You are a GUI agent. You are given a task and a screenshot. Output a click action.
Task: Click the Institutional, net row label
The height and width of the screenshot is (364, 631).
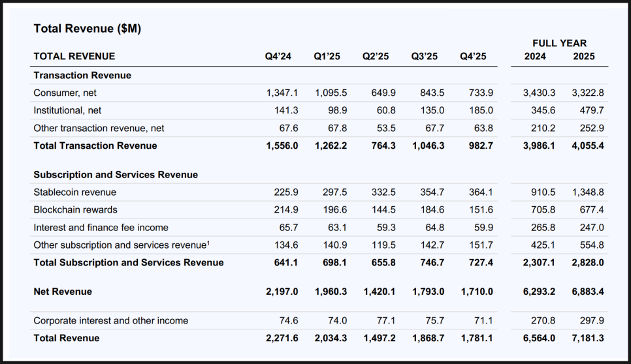point(67,111)
